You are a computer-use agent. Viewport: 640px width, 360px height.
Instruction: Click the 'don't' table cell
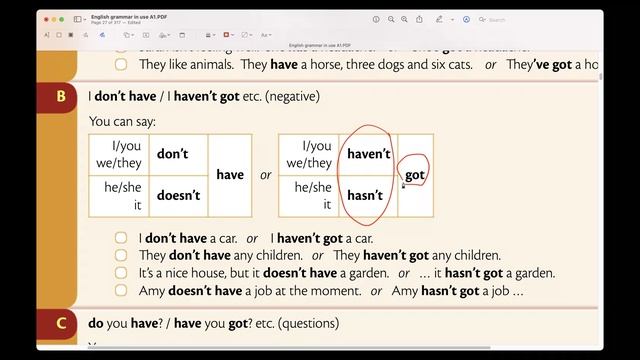tap(178, 154)
